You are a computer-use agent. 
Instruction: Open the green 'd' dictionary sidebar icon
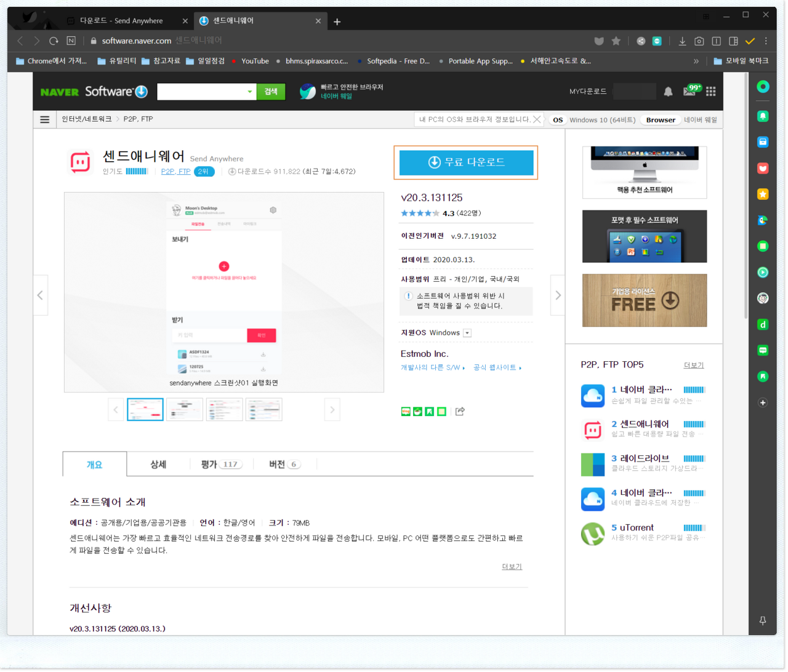(x=763, y=324)
